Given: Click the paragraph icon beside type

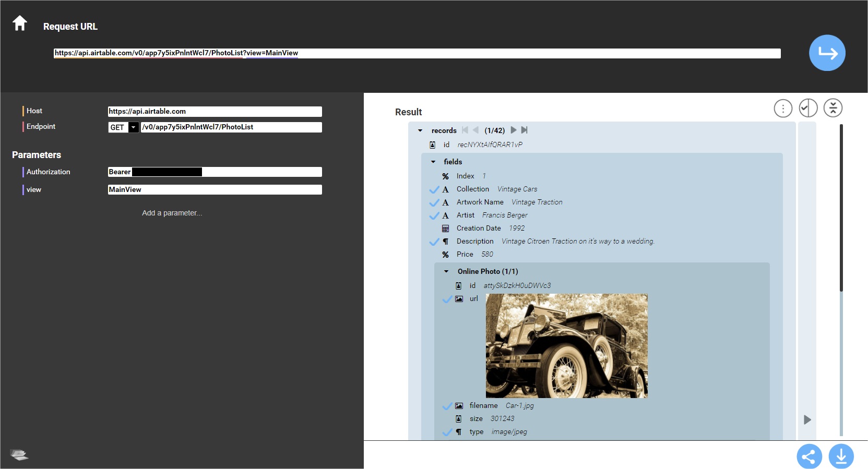Looking at the screenshot, I should click(458, 432).
